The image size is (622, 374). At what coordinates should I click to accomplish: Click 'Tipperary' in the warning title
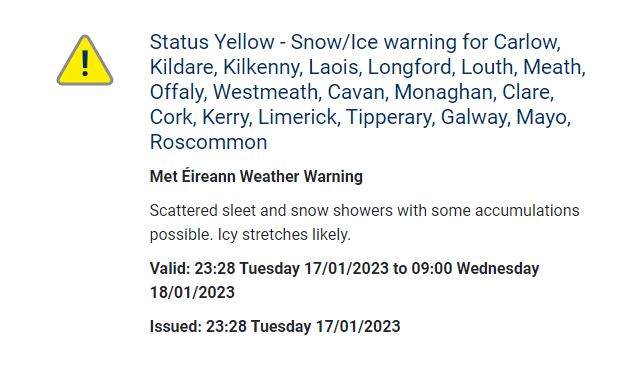(390, 117)
